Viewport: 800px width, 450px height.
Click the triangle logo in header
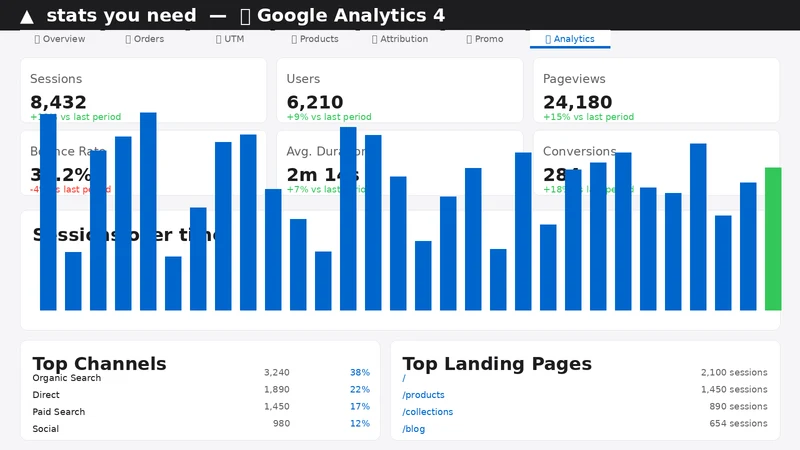point(27,17)
